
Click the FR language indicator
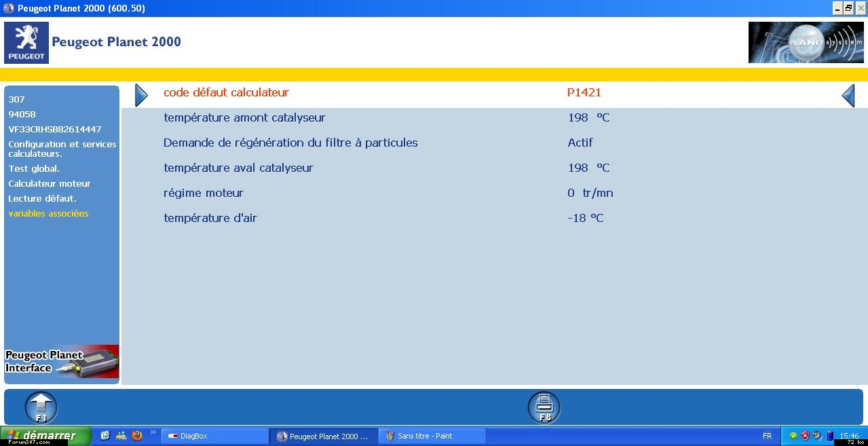click(767, 436)
